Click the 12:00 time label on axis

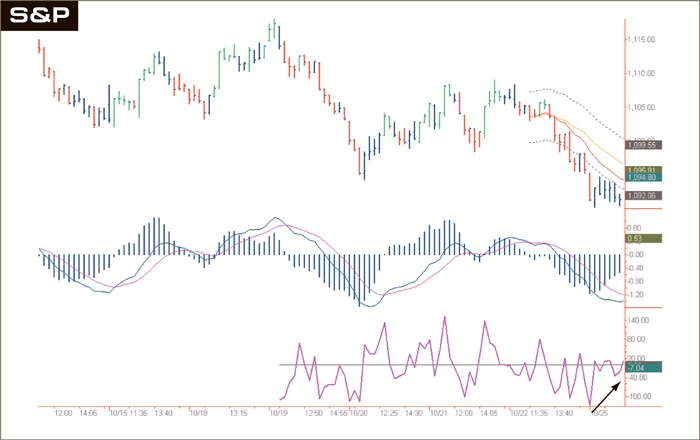[64, 412]
